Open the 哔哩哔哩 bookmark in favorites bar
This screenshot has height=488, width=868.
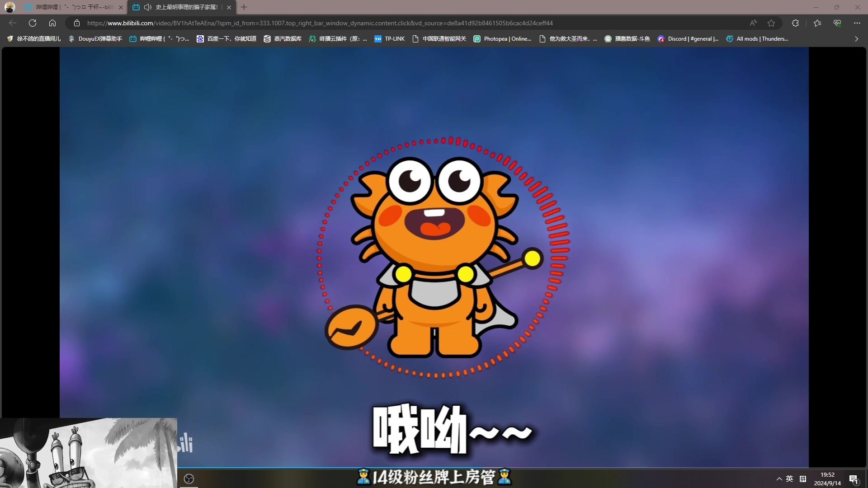click(x=159, y=39)
